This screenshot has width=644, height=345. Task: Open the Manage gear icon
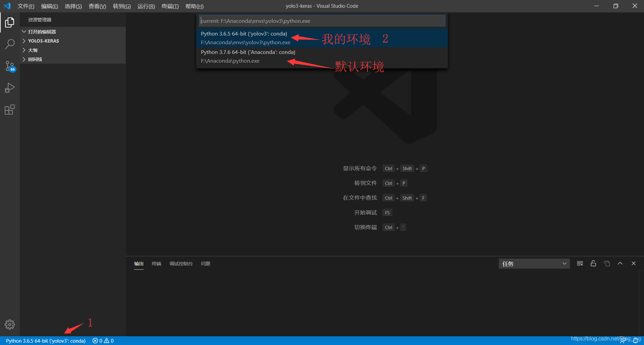pos(10,324)
